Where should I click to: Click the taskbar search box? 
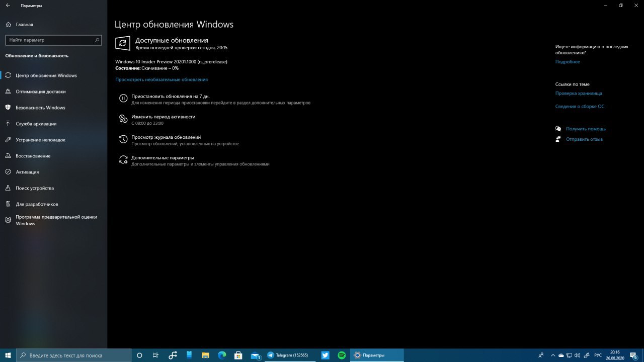pyautogui.click(x=74, y=355)
